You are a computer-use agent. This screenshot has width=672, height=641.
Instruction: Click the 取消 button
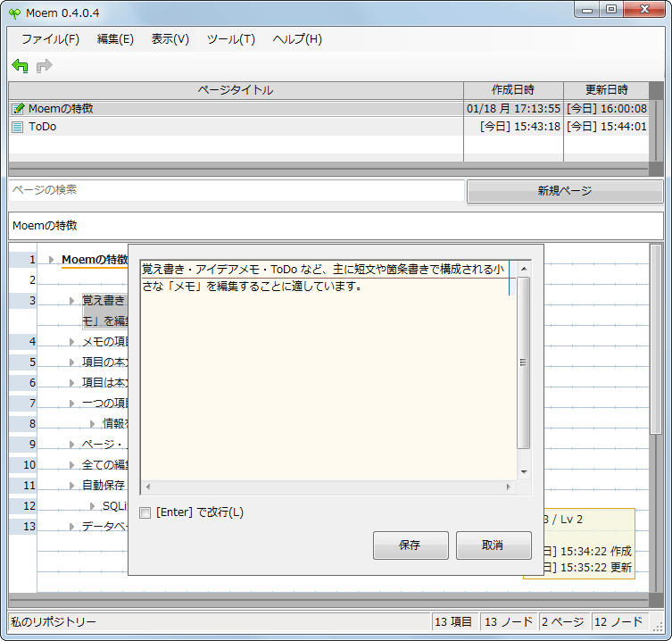pos(494,545)
